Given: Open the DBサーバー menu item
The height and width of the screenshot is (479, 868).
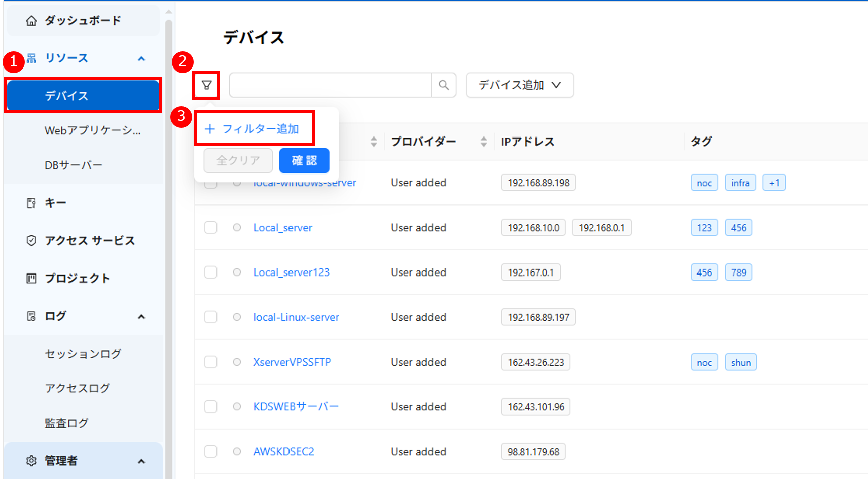Looking at the screenshot, I should coord(74,165).
